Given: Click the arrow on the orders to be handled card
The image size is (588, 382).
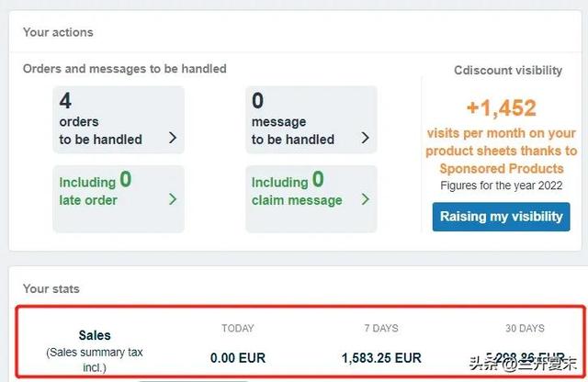Looking at the screenshot, I should tap(173, 139).
